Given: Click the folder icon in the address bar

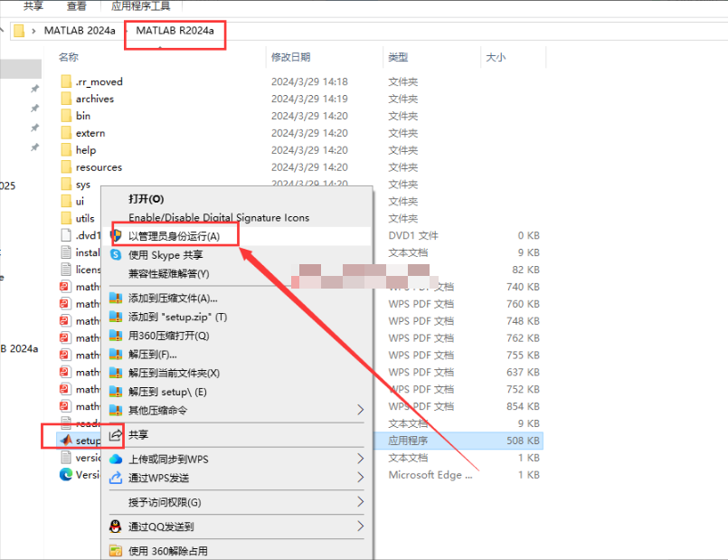Looking at the screenshot, I should 19,31.
